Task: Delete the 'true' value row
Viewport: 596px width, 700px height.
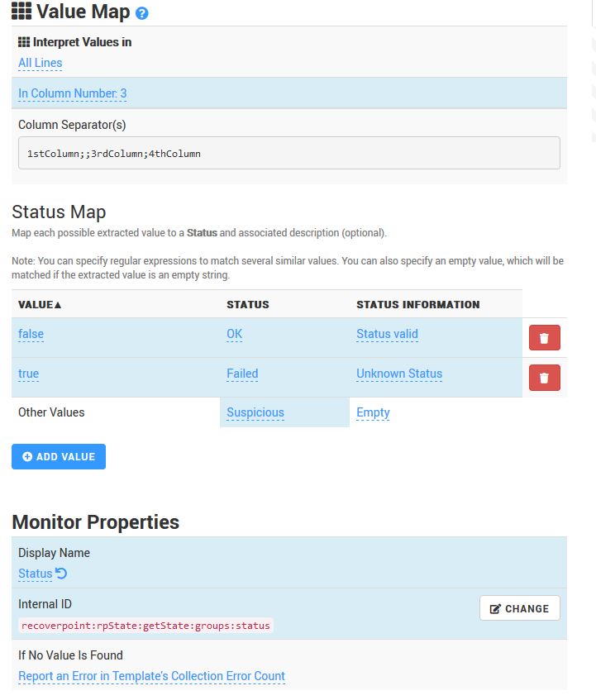Action: [544, 378]
